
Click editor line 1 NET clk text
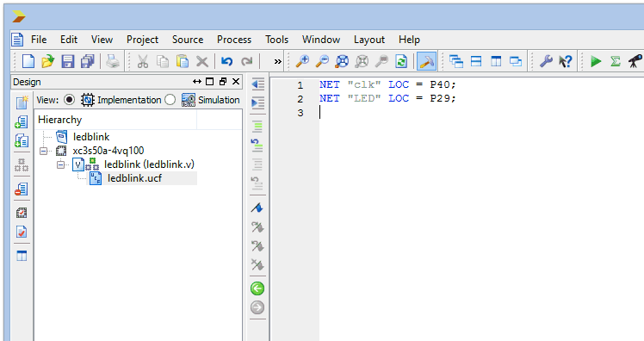(x=387, y=84)
